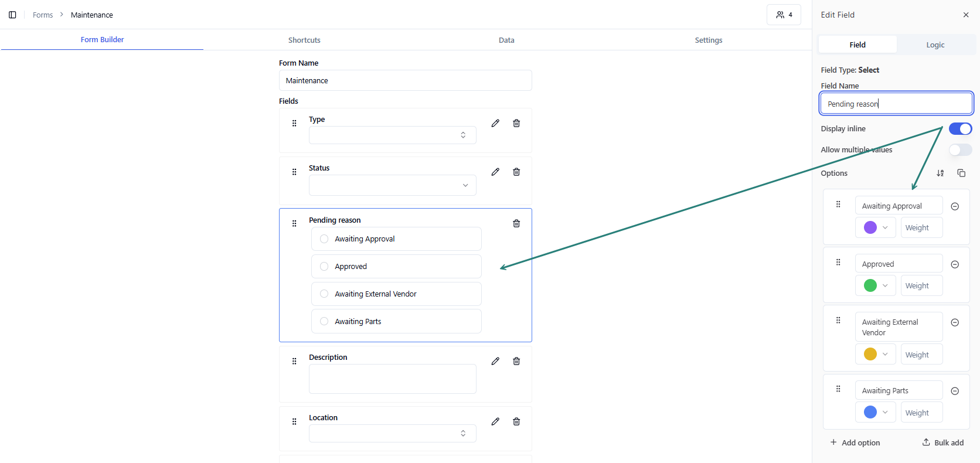Enable Allow multiple values switch
Viewport: 980px width, 463px height.
tap(960, 150)
